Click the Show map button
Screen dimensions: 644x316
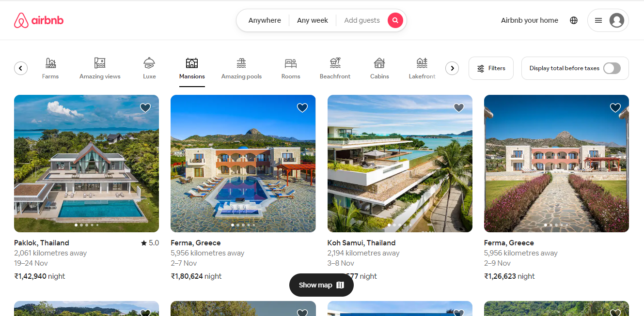(x=321, y=285)
